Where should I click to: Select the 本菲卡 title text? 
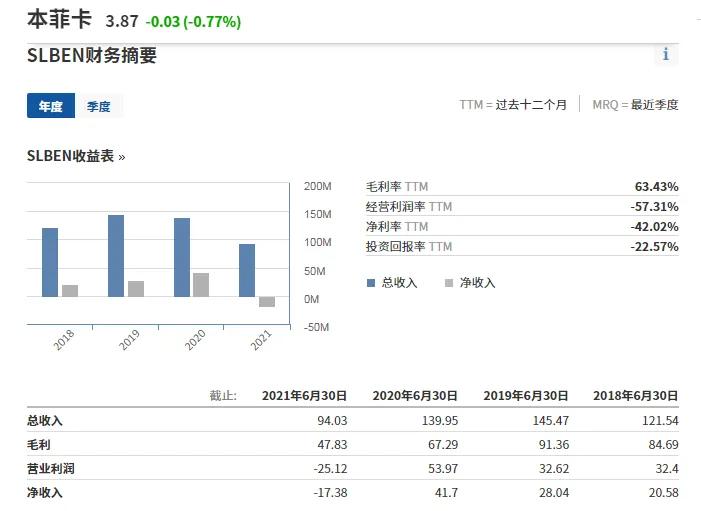tap(59, 20)
